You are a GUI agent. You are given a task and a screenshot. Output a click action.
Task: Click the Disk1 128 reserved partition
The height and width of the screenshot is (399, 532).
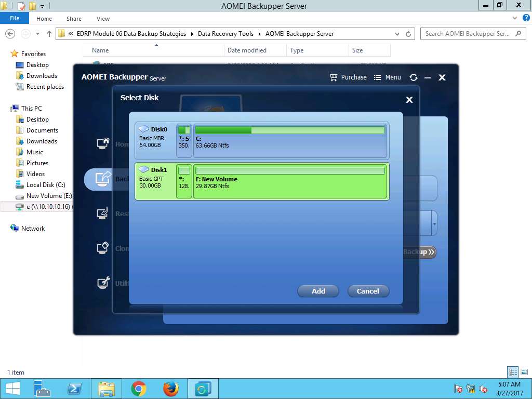[x=184, y=181]
